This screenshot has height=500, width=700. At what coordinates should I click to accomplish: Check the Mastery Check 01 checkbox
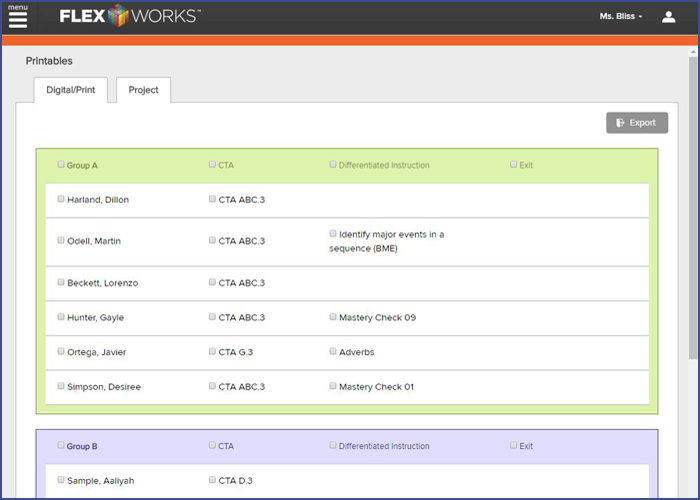coord(333,386)
